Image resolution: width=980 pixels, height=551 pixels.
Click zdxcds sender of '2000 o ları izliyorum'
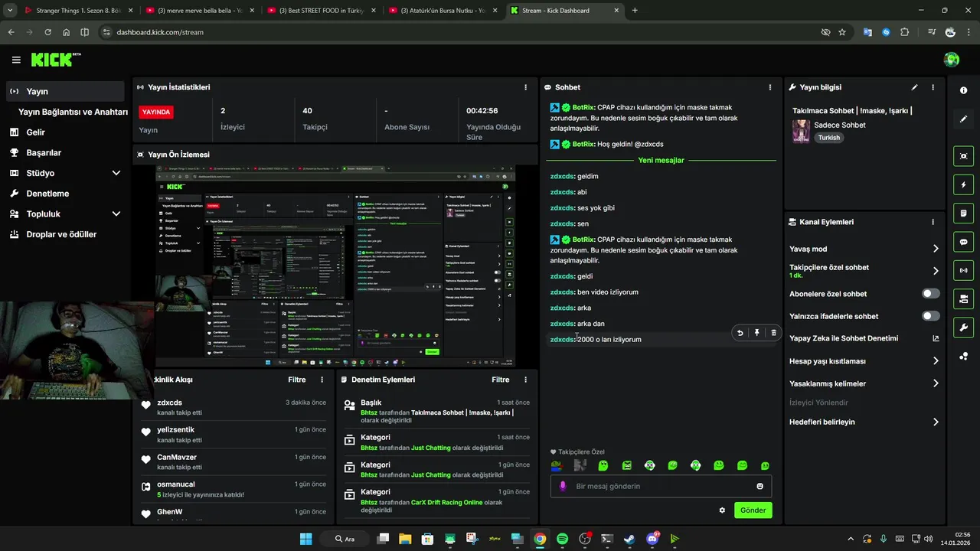tap(562, 339)
